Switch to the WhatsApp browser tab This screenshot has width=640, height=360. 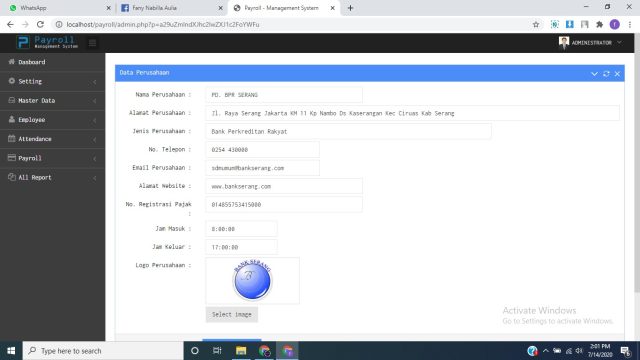[60, 8]
